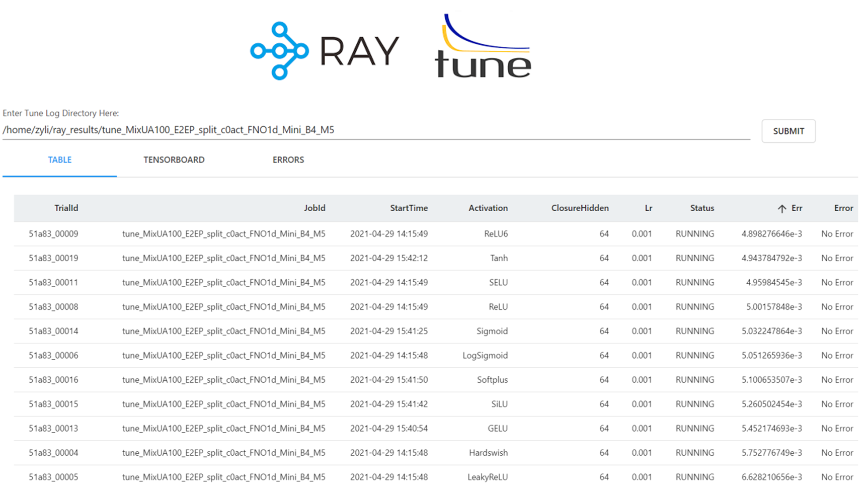The width and height of the screenshot is (868, 494).
Task: Click the GELU activation cell
Action: point(497,429)
